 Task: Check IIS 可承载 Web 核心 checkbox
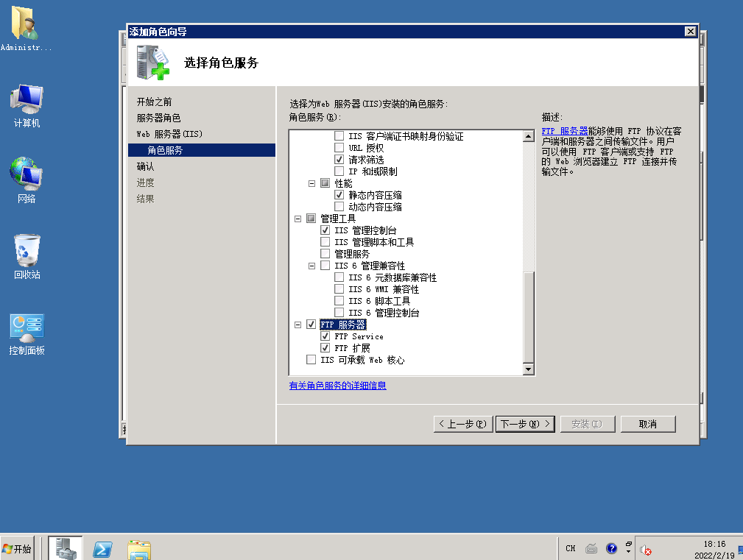pyautogui.click(x=311, y=360)
